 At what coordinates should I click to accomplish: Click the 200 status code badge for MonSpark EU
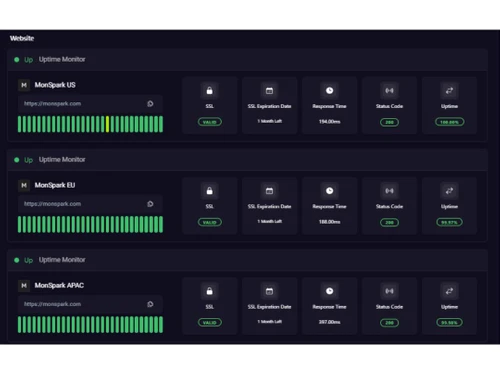pos(389,223)
